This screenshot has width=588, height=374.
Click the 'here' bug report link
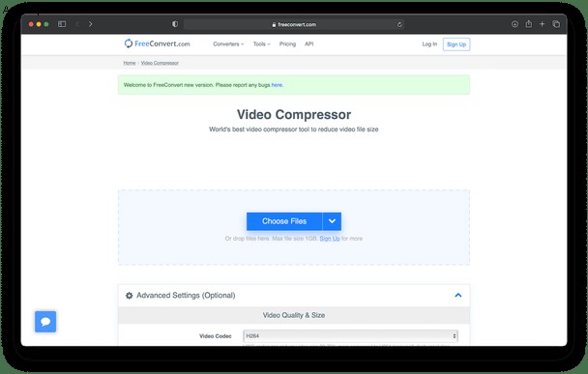[x=277, y=85]
